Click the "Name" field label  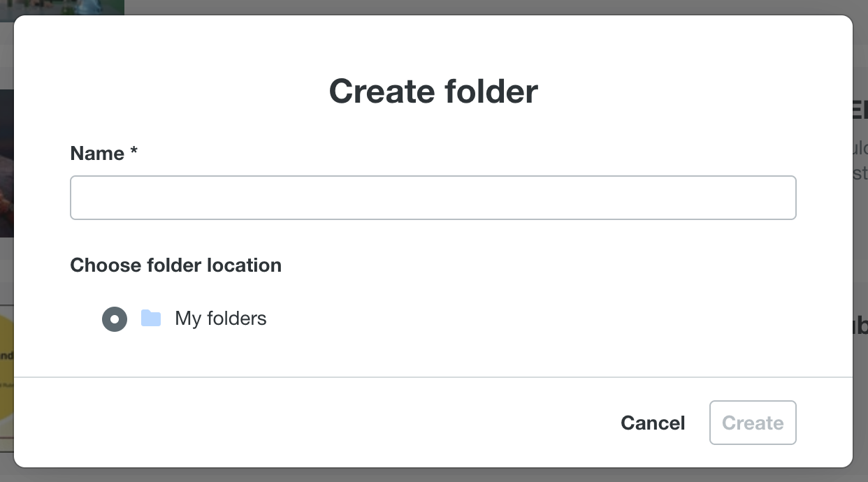pyautogui.click(x=97, y=154)
